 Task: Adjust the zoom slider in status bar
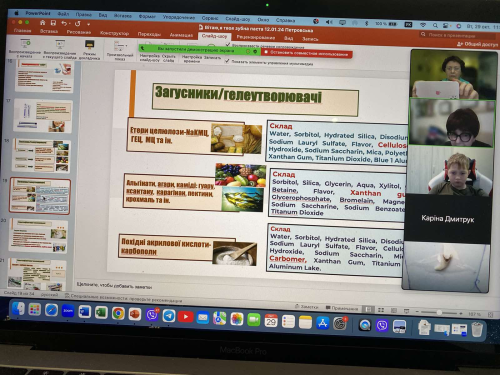(x=439, y=313)
